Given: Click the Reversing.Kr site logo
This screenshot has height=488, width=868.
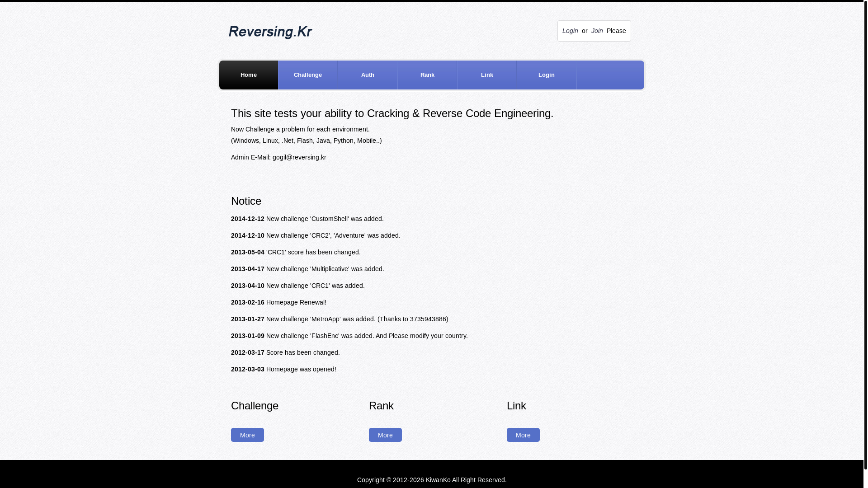Looking at the screenshot, I should [270, 32].
